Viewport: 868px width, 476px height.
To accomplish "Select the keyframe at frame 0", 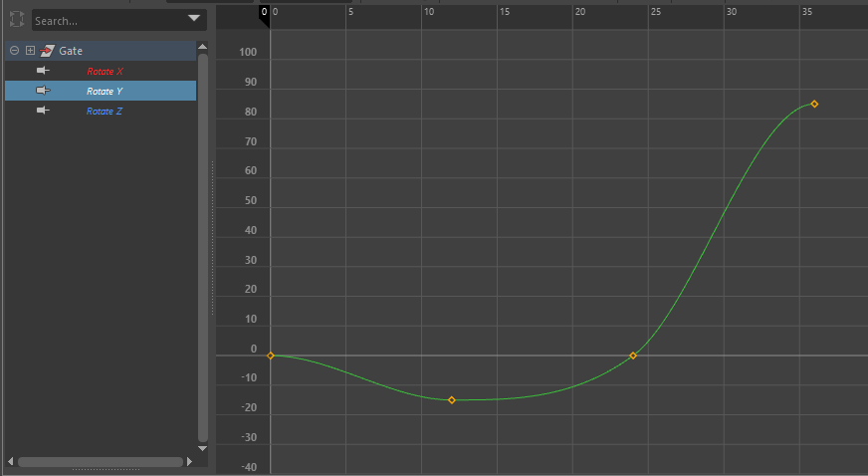I will point(271,356).
